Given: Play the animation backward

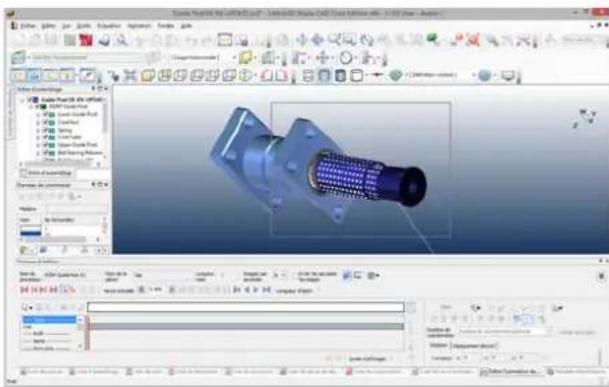Looking at the screenshot, I should [247, 290].
